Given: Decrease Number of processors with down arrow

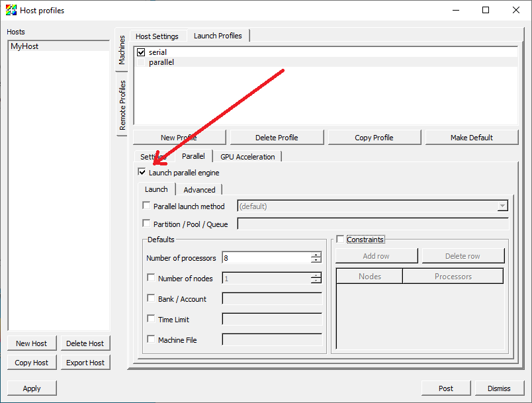Looking at the screenshot, I should (x=316, y=261).
